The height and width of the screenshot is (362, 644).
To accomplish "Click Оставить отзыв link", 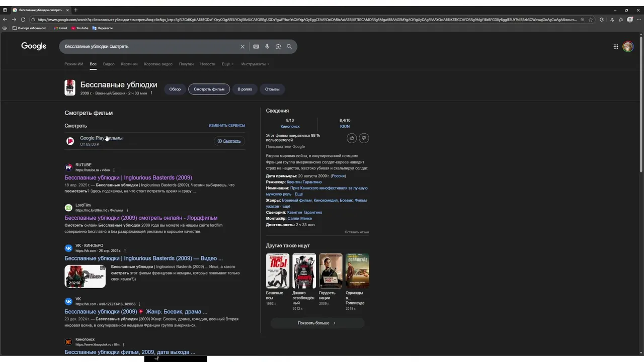I will (357, 232).
